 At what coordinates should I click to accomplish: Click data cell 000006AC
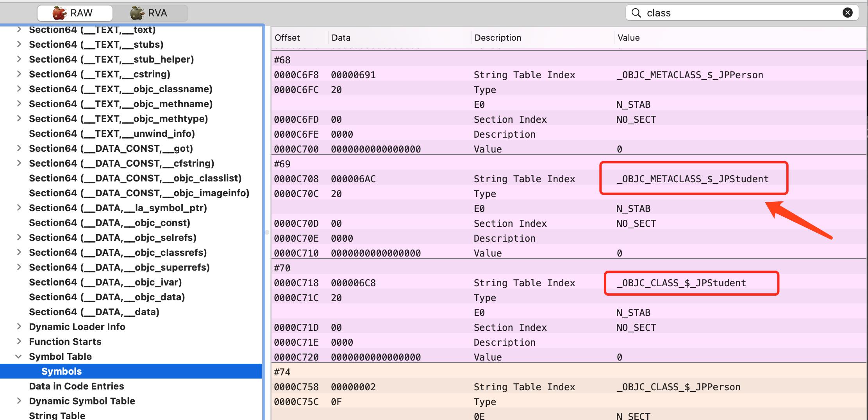353,179
